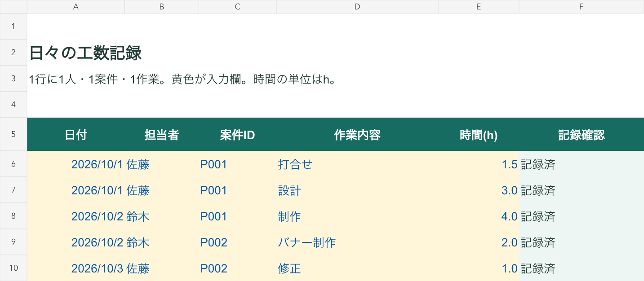Click the instruction text starting 1行に1人
Image resolution: width=644 pixels, height=281 pixels.
tap(182, 79)
